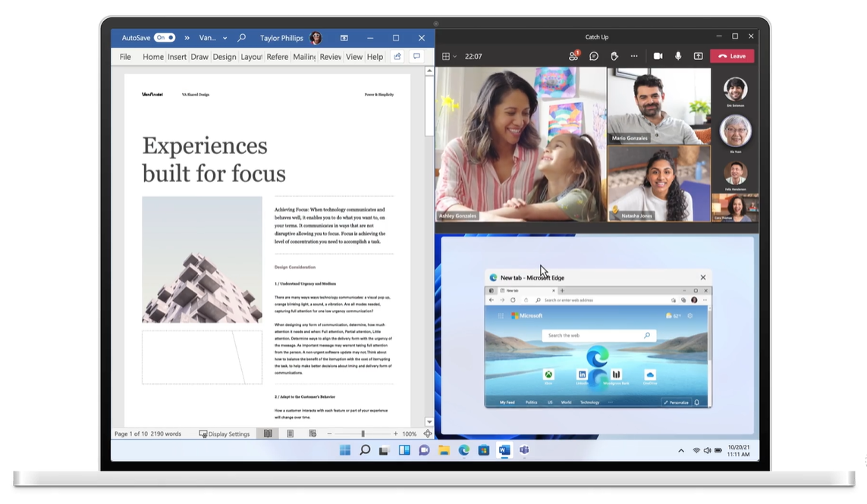The height and width of the screenshot is (504, 867).
Task: Show hidden system tray icons chevron
Action: pos(681,450)
